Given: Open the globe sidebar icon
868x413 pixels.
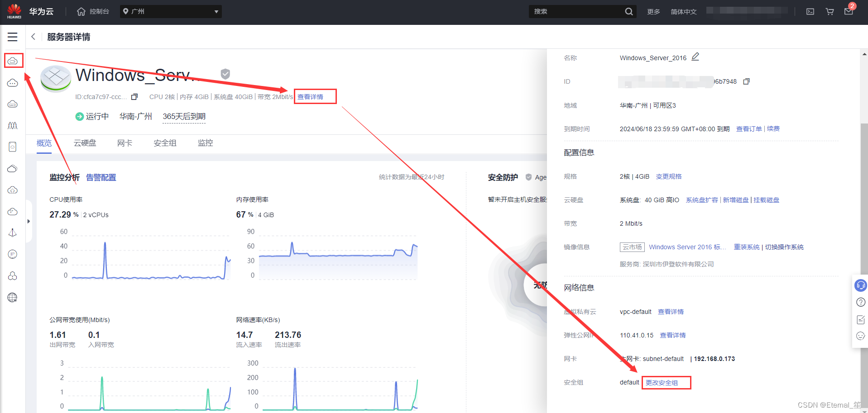Looking at the screenshot, I should [13, 298].
